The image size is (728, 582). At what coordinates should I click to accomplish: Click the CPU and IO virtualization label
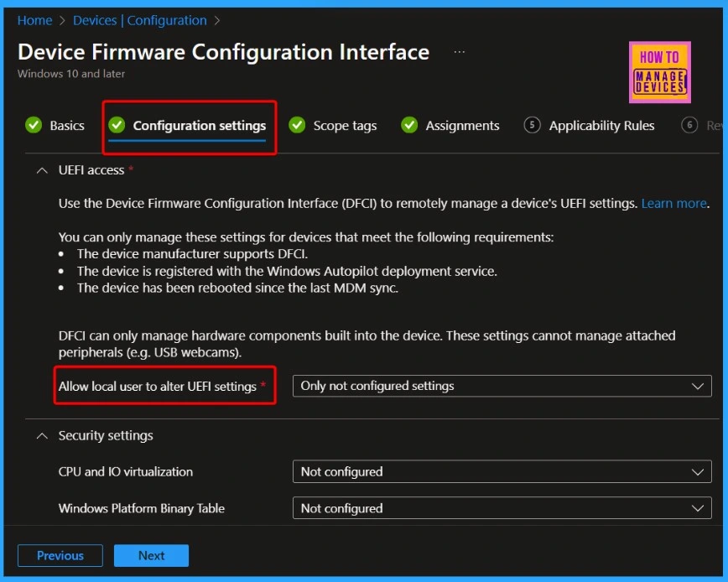(125, 471)
